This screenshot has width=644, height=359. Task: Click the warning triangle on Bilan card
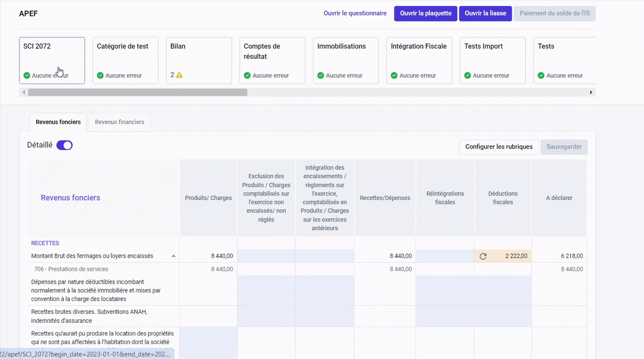tap(179, 75)
